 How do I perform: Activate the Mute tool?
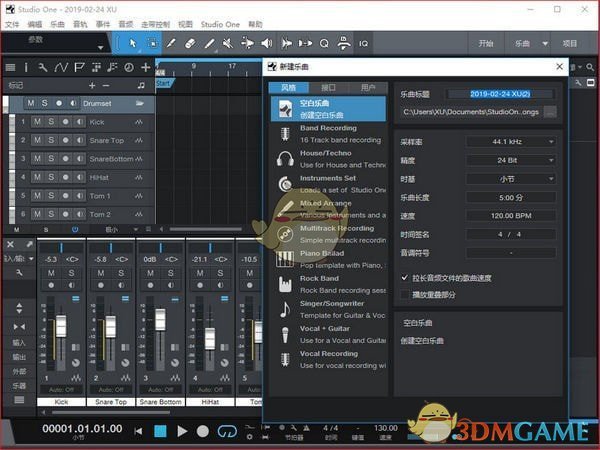click(x=228, y=43)
